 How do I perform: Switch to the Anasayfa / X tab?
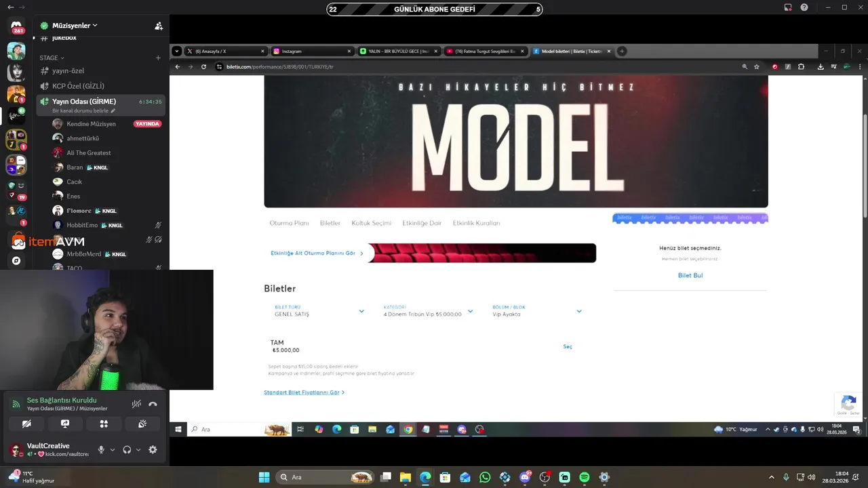pyautogui.click(x=226, y=52)
